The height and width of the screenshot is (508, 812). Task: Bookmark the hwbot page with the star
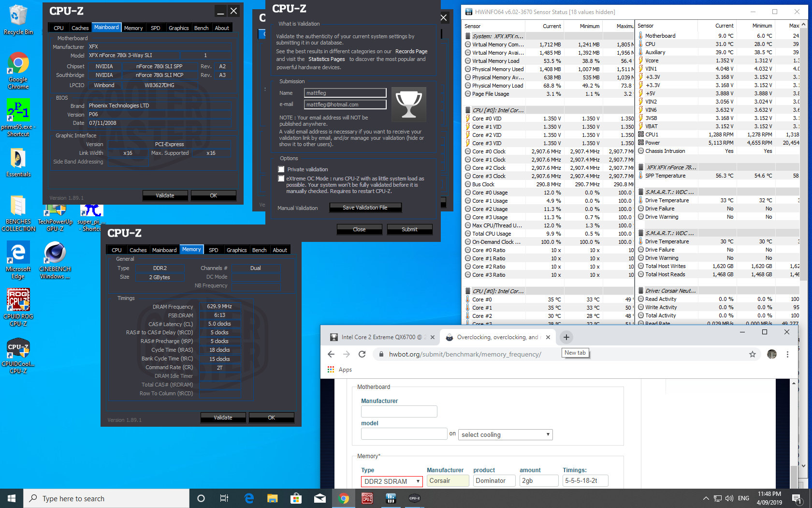[753, 354]
